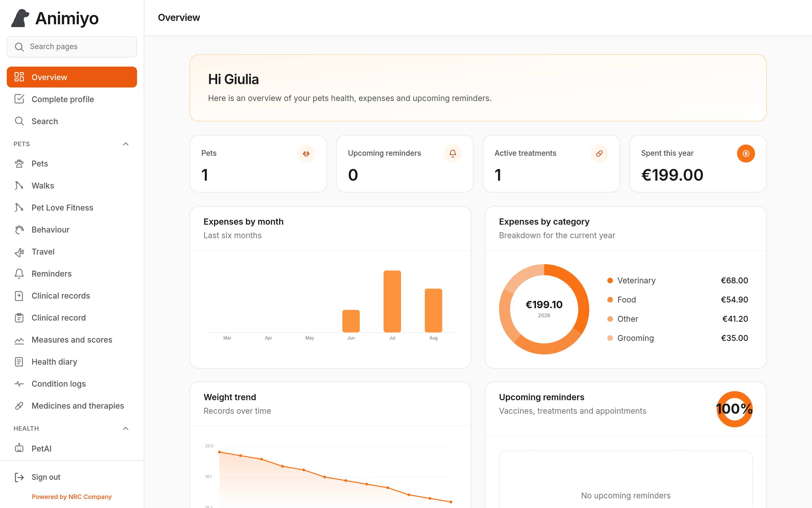Click the Clinical records file-plus icon
Viewport: 812px width, 508px height.
point(19,296)
